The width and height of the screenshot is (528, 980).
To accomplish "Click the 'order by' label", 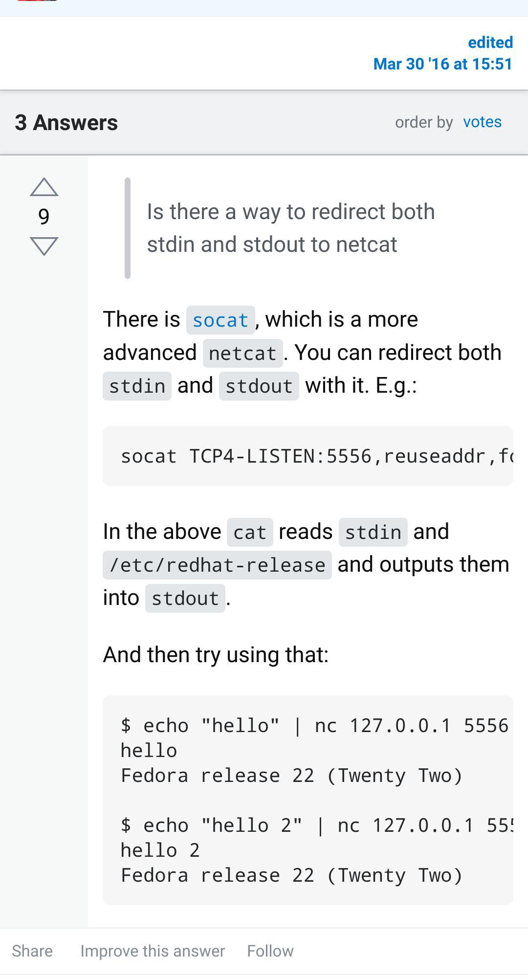I will click(x=424, y=122).
